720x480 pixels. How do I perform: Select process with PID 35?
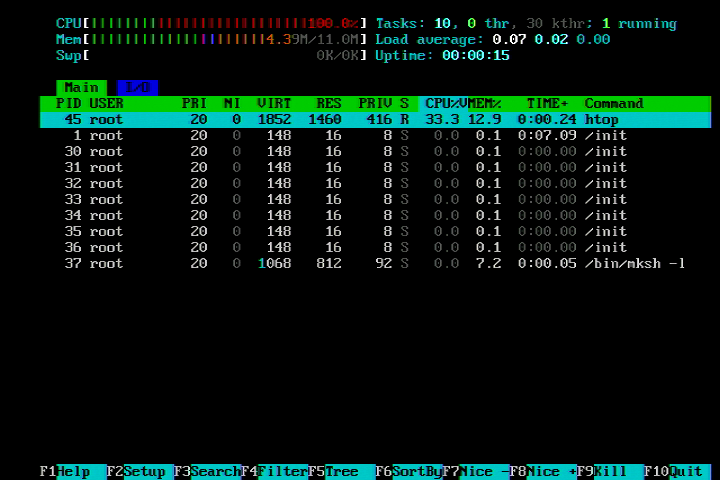coord(375,232)
